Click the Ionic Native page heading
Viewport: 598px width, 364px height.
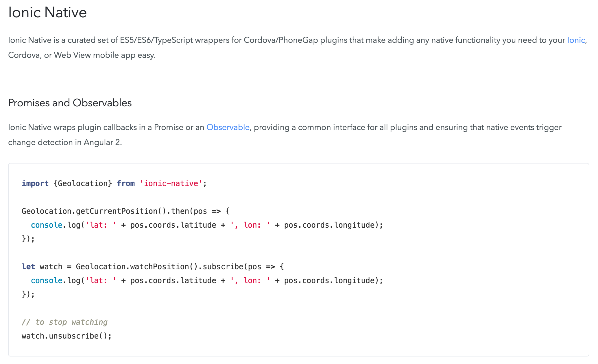[47, 13]
